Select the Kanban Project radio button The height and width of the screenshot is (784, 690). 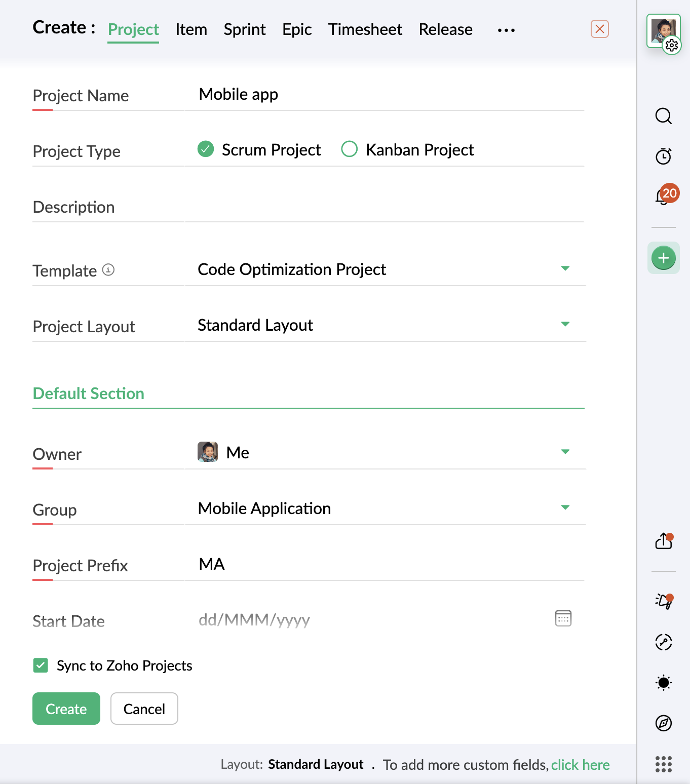point(350,149)
